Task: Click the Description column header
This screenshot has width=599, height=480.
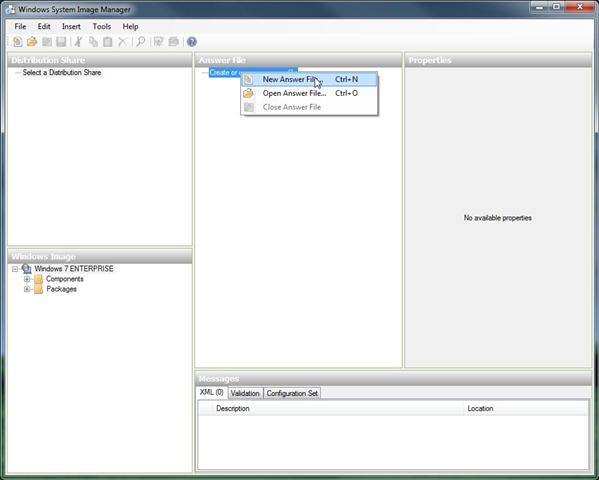Action: (x=233, y=409)
